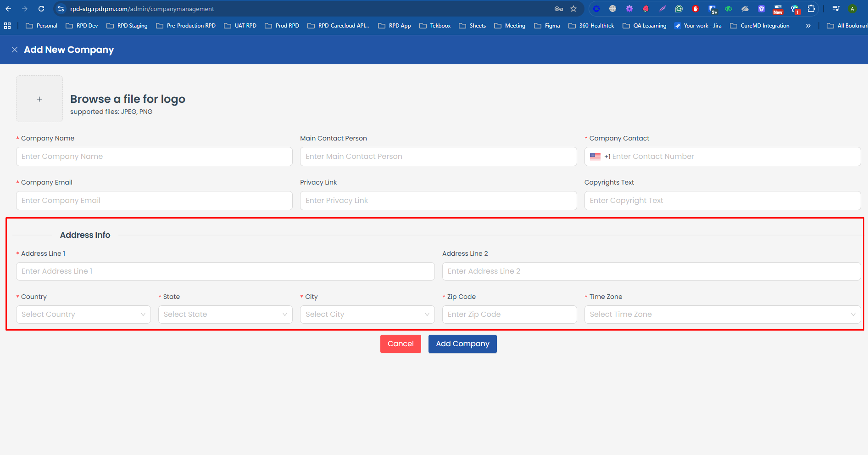
Task: Open the Figma bookmark folder
Action: (x=547, y=26)
